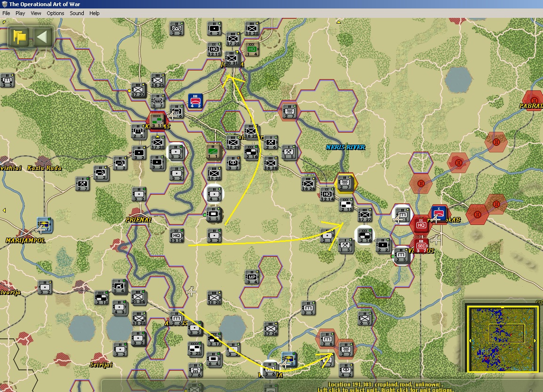Select the unit labeled 6 9
The width and height of the screenshot is (543, 392).
(365, 318)
